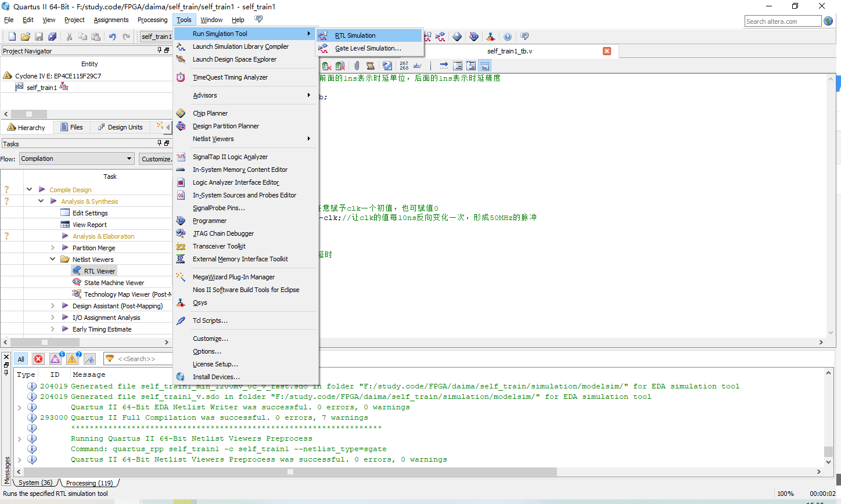The width and height of the screenshot is (841, 504).
Task: Create a new file from toolbar
Action: (x=12, y=37)
